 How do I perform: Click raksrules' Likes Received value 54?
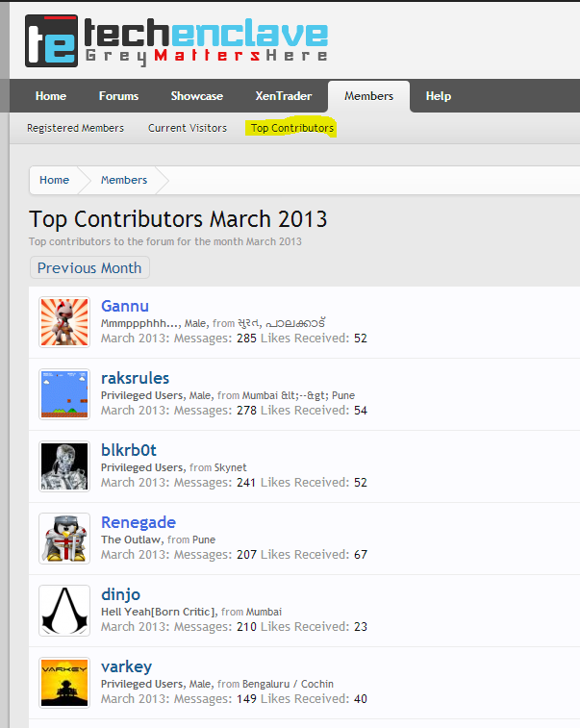tap(361, 411)
